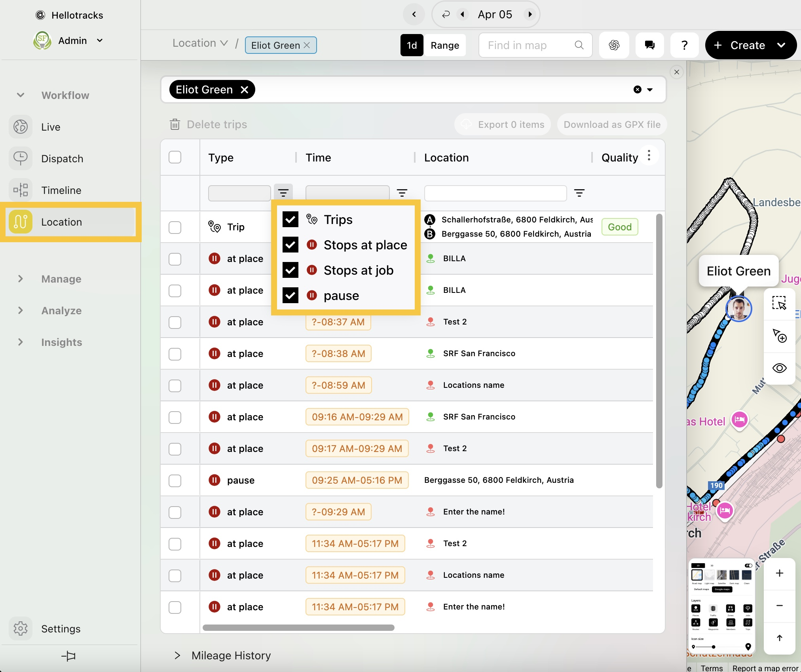Open the Type column filter icon
This screenshot has width=801, height=672.
click(x=283, y=193)
